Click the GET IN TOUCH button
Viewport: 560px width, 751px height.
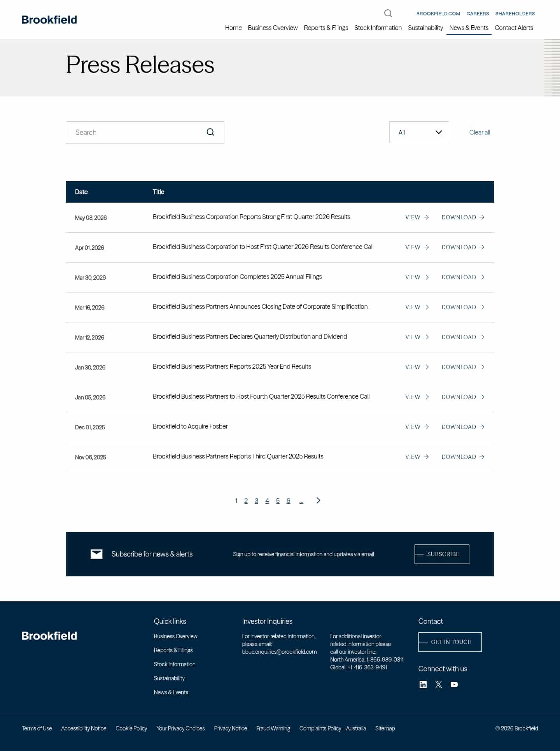coord(450,642)
